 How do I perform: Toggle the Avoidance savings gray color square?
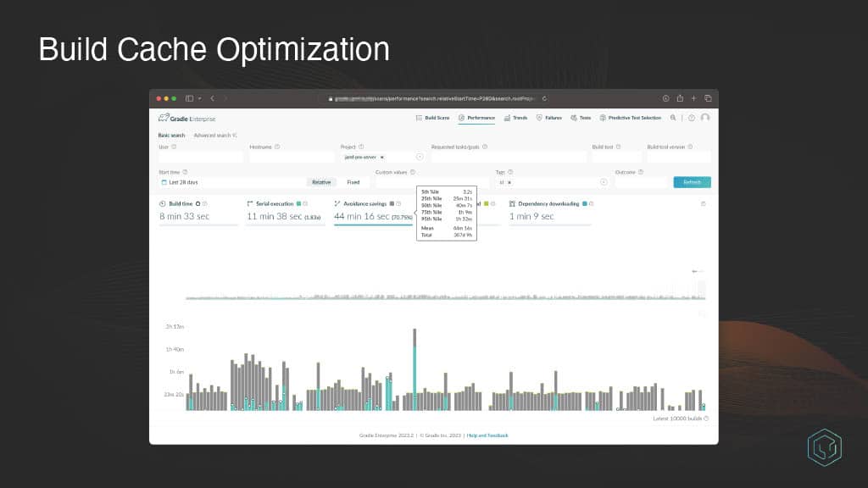click(392, 203)
